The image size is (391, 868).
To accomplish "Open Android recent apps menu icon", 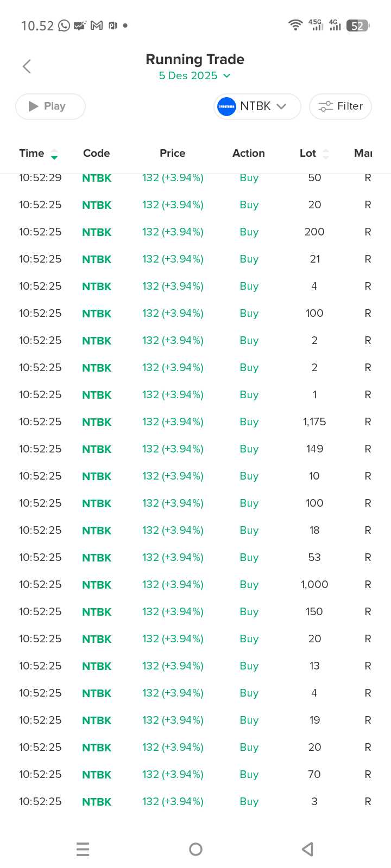I will pyautogui.click(x=83, y=849).
